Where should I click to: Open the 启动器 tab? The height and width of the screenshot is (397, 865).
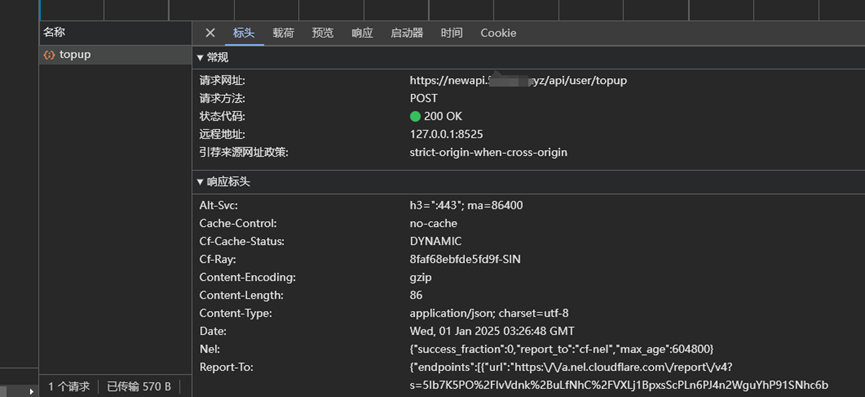[407, 33]
